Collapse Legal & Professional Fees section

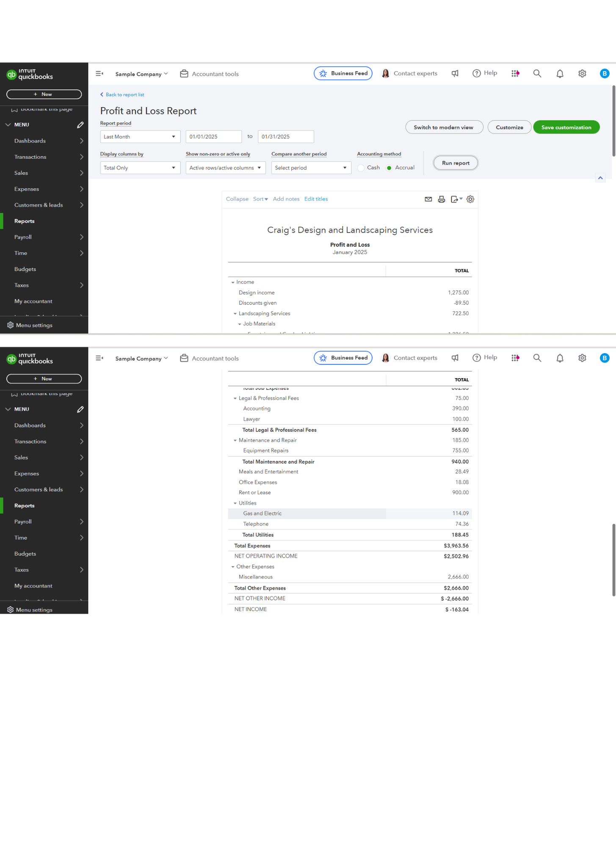pyautogui.click(x=235, y=399)
